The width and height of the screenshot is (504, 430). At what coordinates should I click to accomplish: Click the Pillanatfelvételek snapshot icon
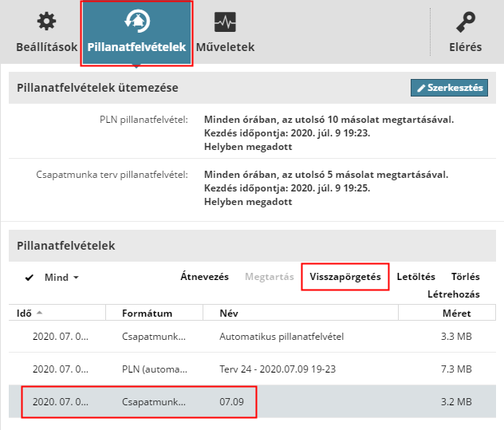136,22
